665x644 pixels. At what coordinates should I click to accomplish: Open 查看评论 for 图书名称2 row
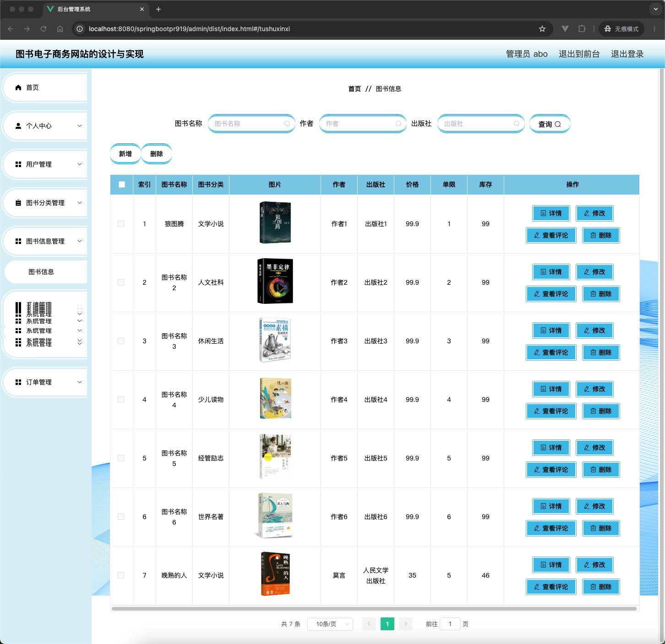coord(551,294)
